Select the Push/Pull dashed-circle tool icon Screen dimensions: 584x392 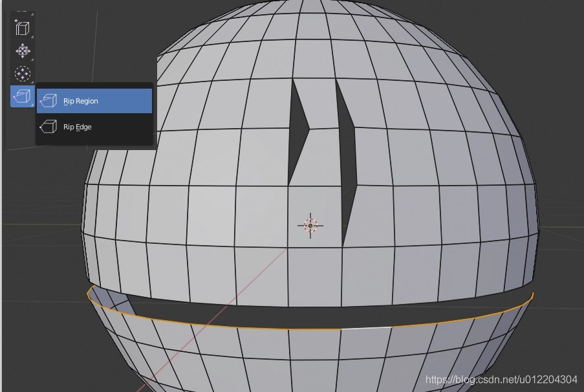(x=23, y=73)
